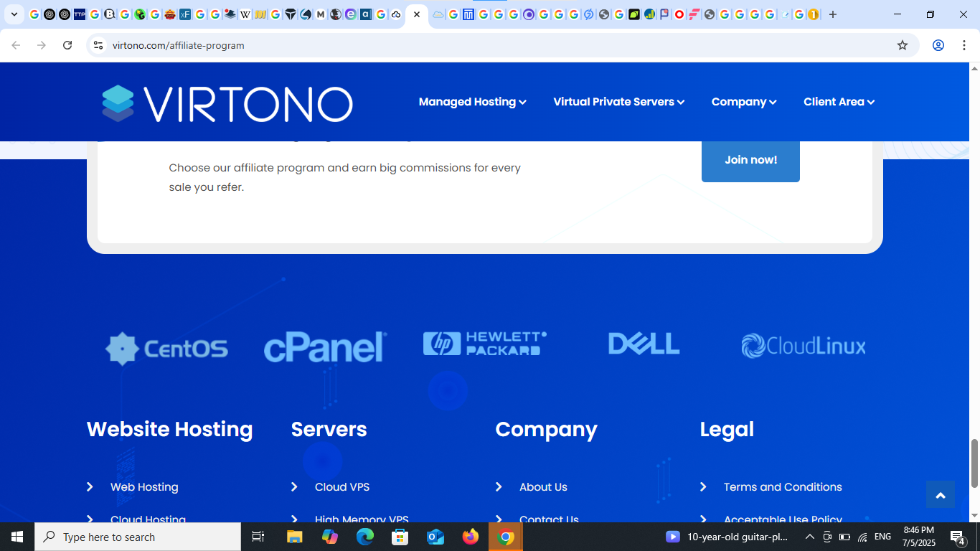Viewport: 980px width, 551px height.
Task: Click the ENG language indicator
Action: 883,537
